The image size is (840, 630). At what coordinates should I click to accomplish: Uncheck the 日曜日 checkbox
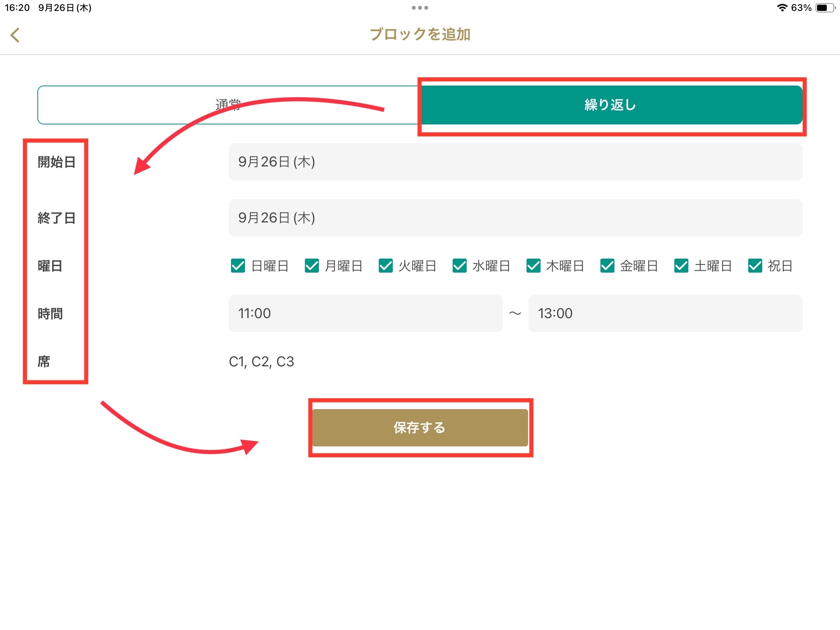[238, 266]
